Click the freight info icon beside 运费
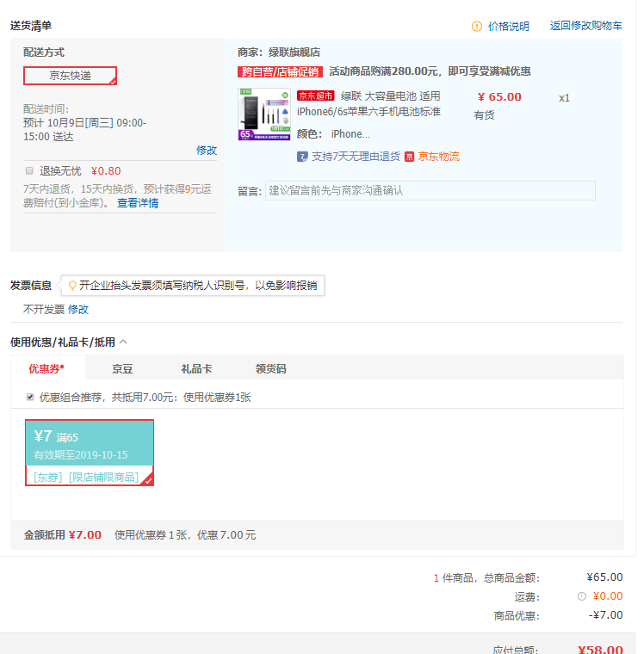 (x=582, y=596)
